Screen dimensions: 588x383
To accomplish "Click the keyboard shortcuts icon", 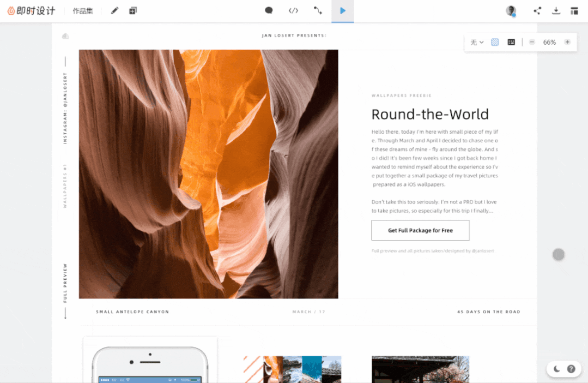I will pyautogui.click(x=511, y=42).
